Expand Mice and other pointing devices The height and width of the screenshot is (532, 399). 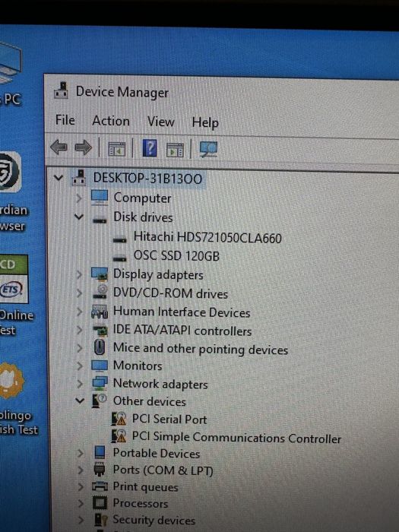(x=79, y=348)
